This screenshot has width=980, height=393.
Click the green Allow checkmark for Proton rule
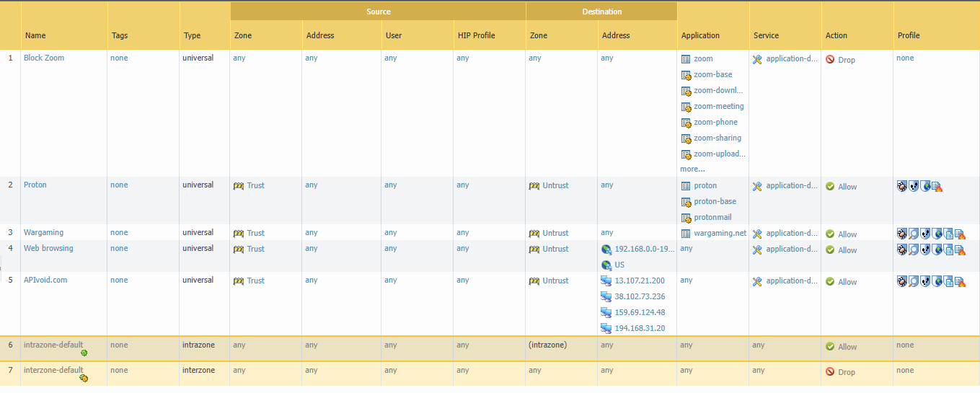pyautogui.click(x=830, y=186)
